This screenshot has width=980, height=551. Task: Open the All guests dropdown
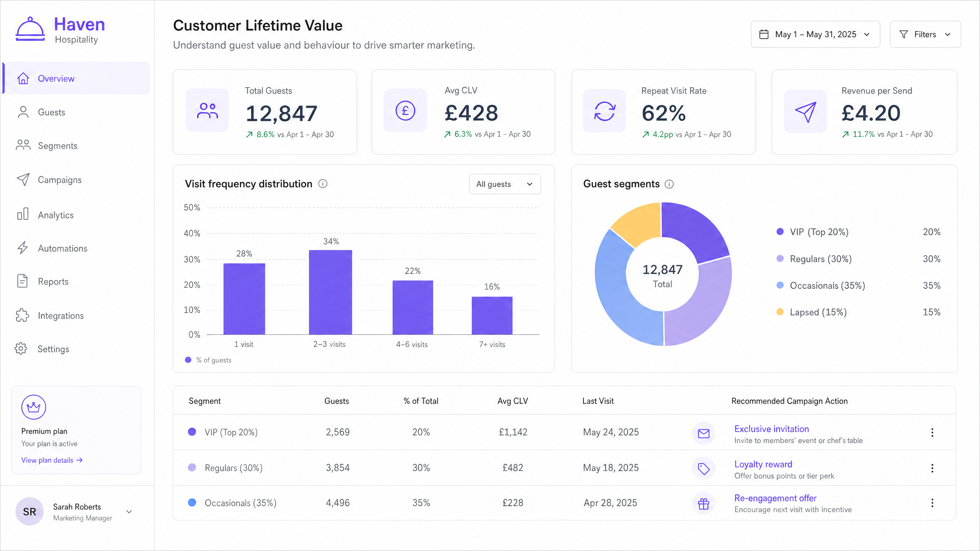[505, 184]
